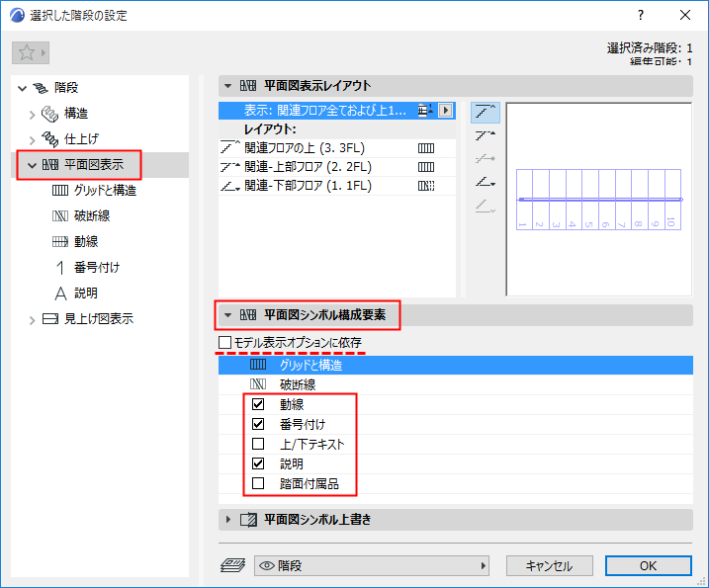709x588 pixels.
Task: Select the above-relevant-story preview button
Action: 486,112
